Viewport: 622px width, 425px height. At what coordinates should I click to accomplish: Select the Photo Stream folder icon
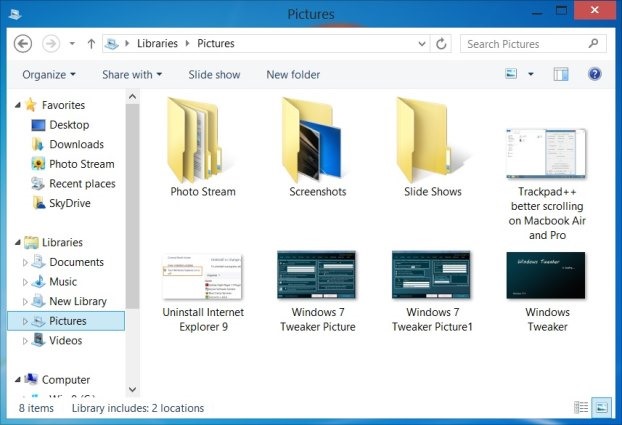196,140
